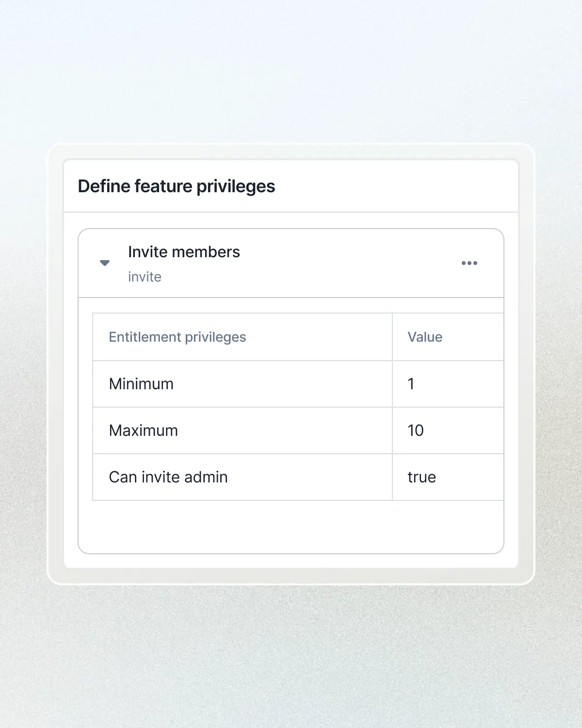Select the Can invite admin row label

[168, 477]
